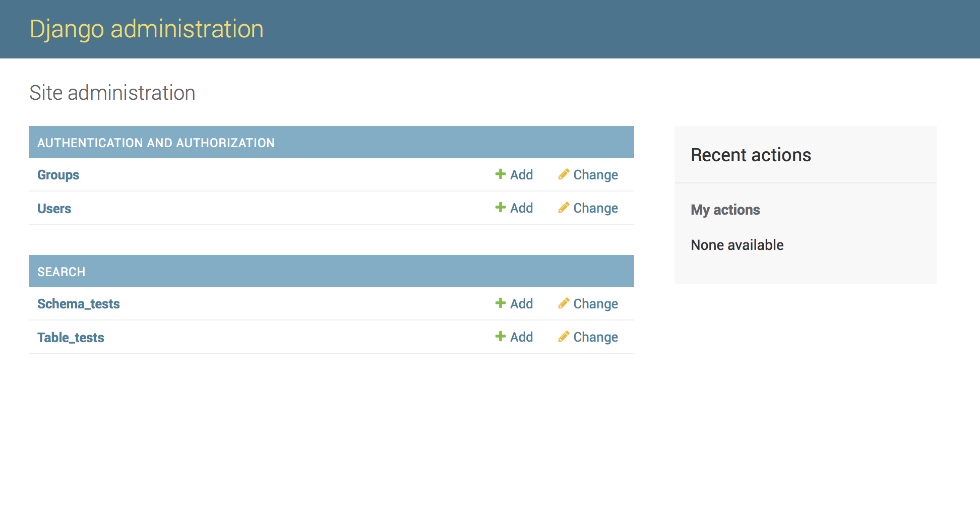Click the green plus icon in Table_tests row
The image size is (980, 515).
500,336
